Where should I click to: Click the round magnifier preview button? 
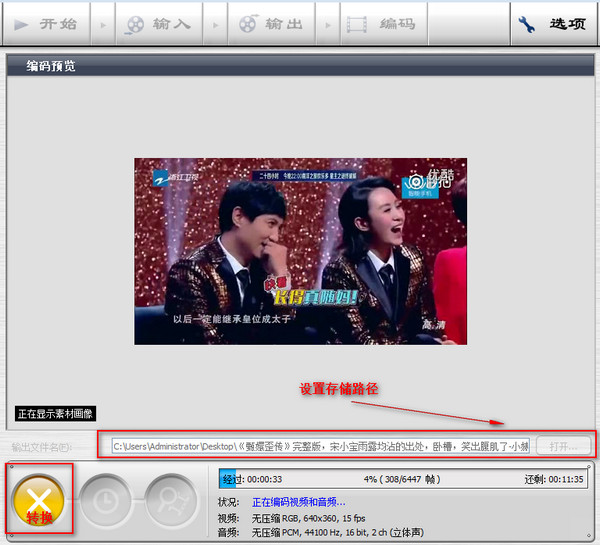pos(171,499)
